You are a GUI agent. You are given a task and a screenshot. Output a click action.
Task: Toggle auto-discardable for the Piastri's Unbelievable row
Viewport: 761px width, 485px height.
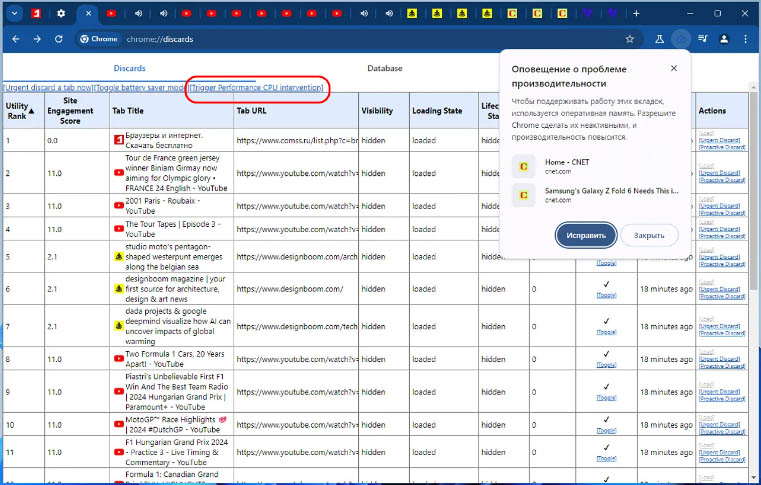[606, 398]
